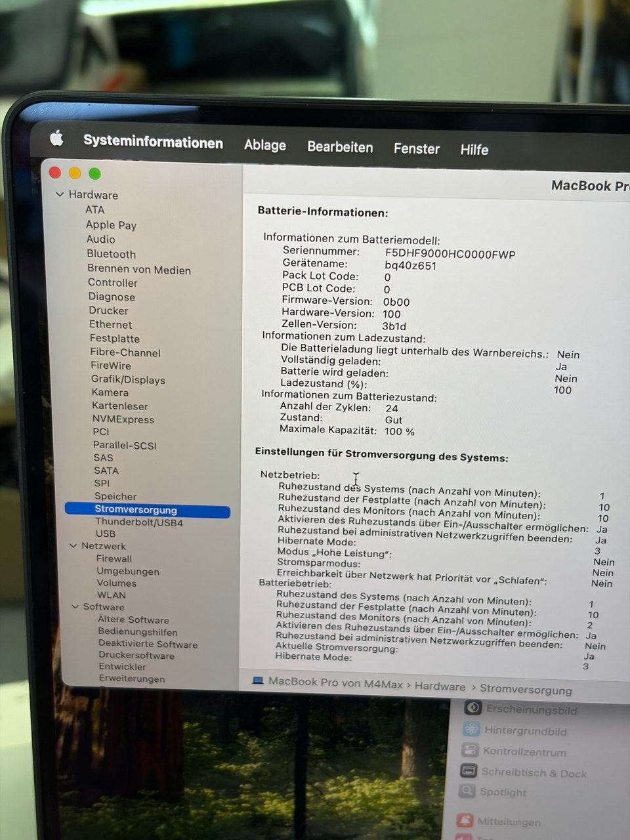Minimize the window with yellow button
The width and height of the screenshot is (630, 840).
pos(75,173)
